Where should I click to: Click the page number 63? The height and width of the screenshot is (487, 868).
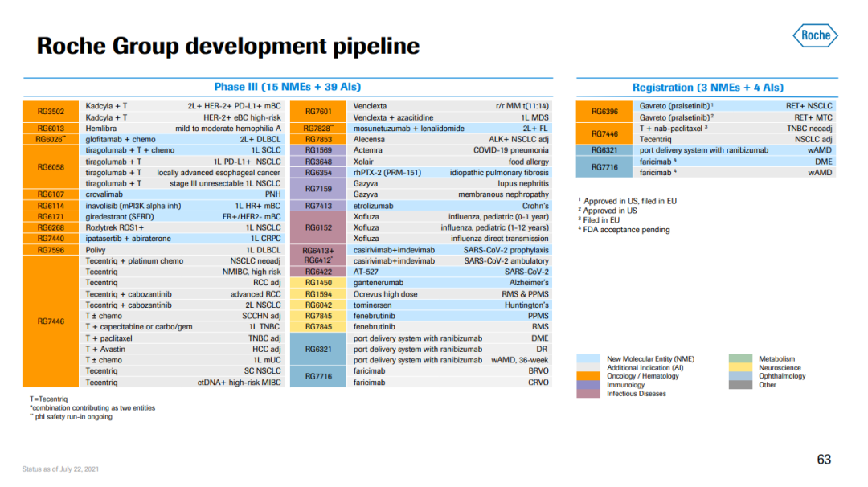pos(824,460)
